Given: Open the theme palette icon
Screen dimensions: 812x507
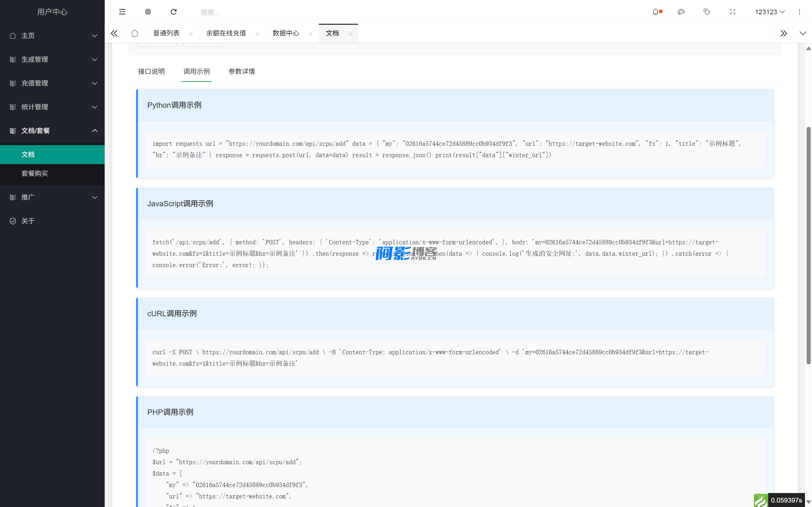Looking at the screenshot, I should (x=681, y=12).
